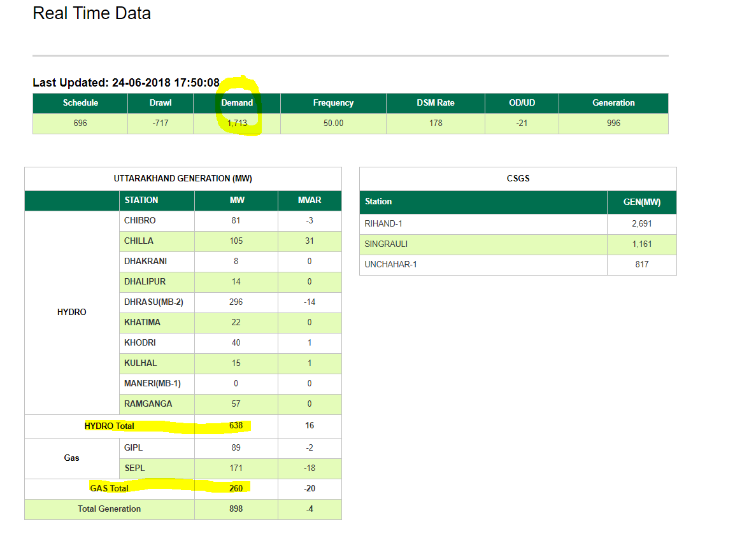This screenshot has height=534, width=756.
Task: Select the DHRASU(MB-2) station name
Action: (x=153, y=302)
